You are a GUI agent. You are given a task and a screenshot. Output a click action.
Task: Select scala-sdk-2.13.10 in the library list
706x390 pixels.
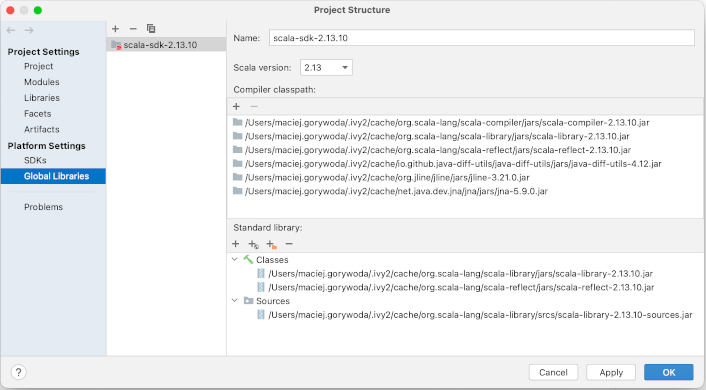[x=166, y=45]
